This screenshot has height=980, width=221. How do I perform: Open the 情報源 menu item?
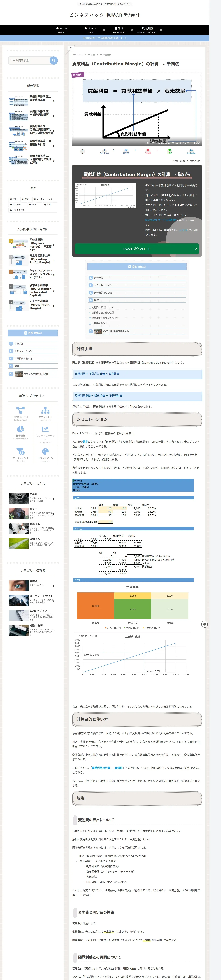tap(148, 30)
